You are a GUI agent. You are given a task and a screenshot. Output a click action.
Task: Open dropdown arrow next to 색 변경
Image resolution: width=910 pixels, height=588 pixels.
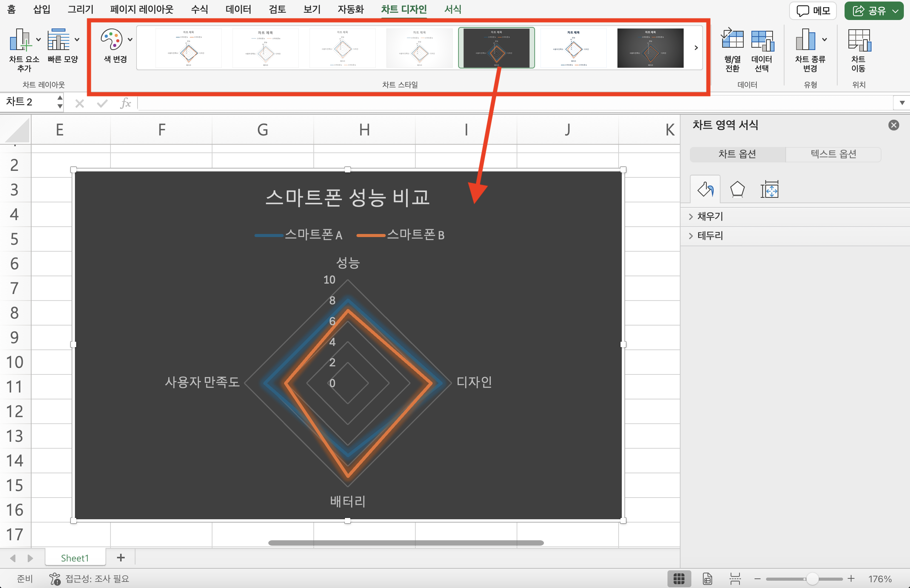(130, 39)
